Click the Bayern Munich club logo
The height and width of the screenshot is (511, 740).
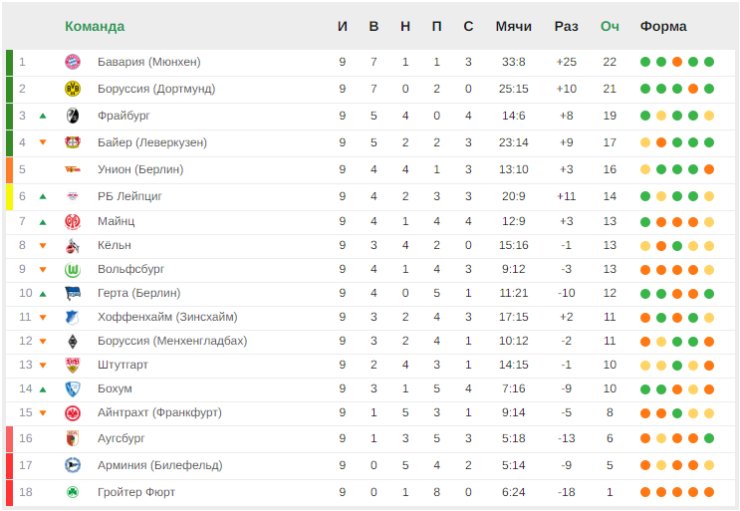click(73, 62)
